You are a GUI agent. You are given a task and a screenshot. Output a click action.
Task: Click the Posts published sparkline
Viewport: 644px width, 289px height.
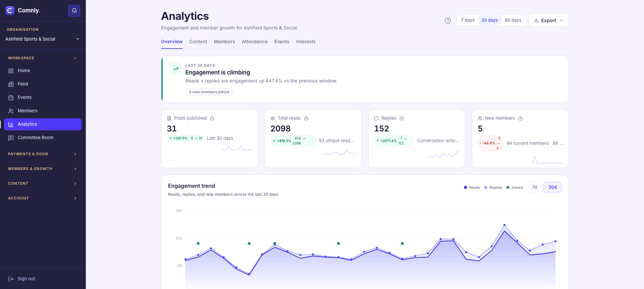tap(237, 148)
